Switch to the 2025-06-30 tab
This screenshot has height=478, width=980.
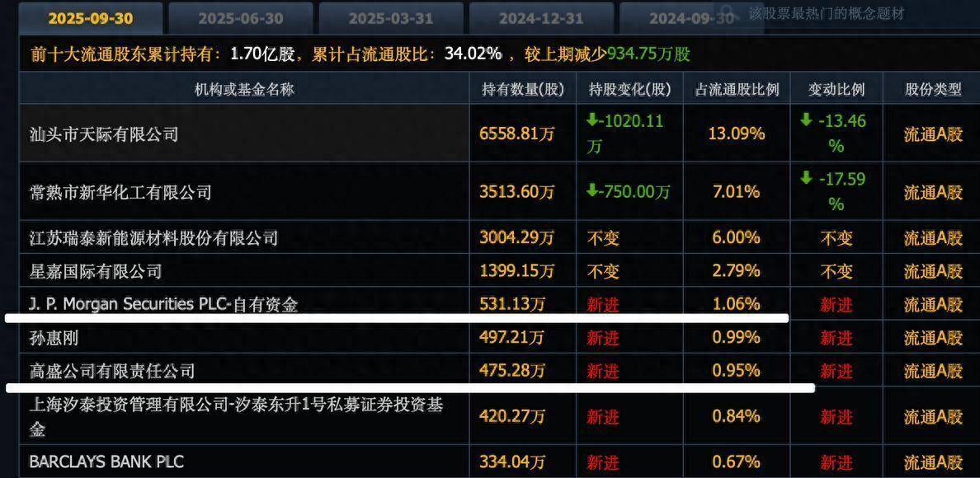tap(241, 18)
